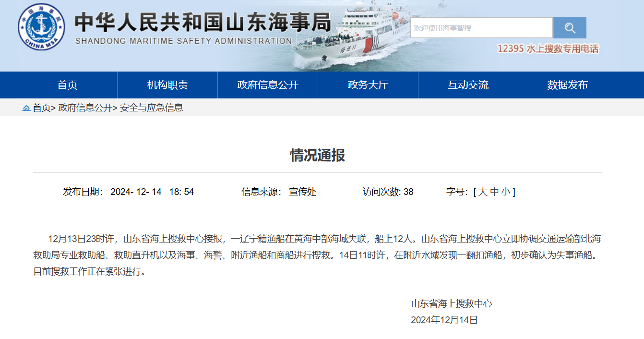This screenshot has height=339, width=644.
Task: Click the 中华人民共和国山东海事局 header title
Action: [x=203, y=23]
